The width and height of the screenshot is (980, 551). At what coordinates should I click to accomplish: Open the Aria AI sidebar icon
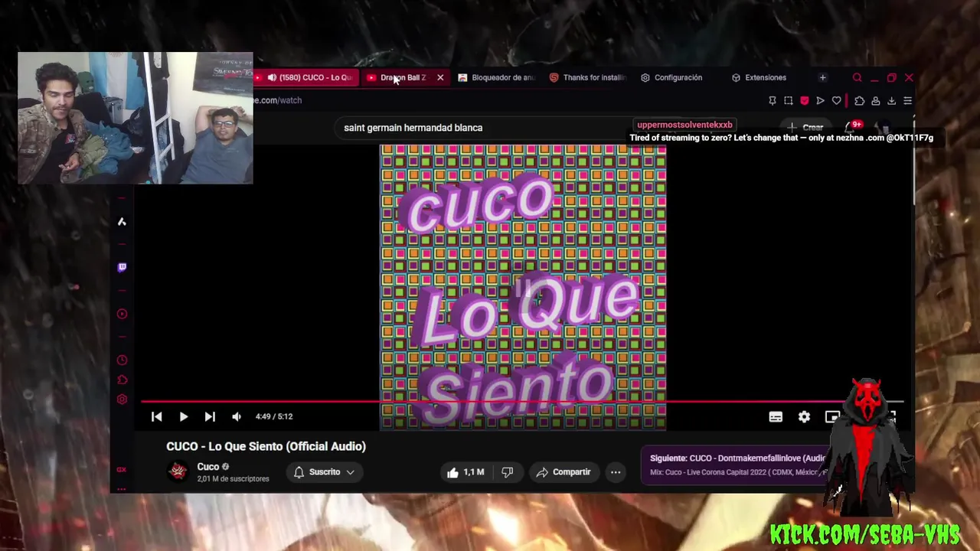(122, 222)
